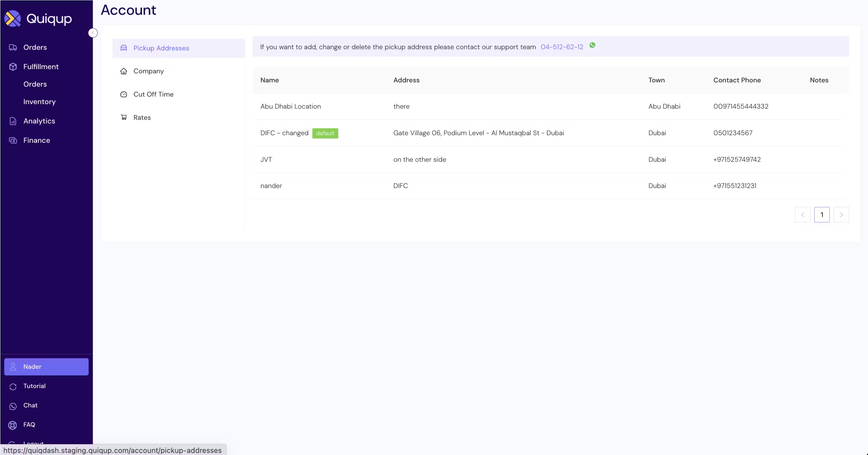Click the FAQ lifebuoy icon
This screenshot has height=455, width=868.
pos(13,425)
